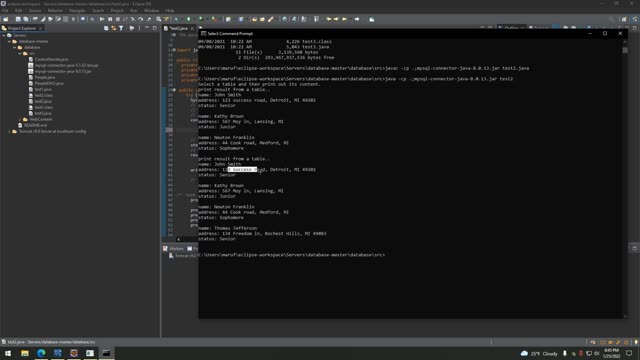
Task: Click the Run green play toolbar button
Action: (189, 19)
